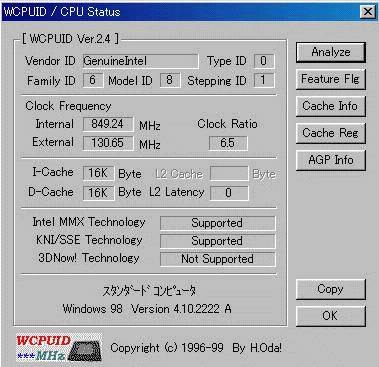View AGP Info
Image resolution: width=379 pixels, height=367 pixels.
click(x=331, y=160)
